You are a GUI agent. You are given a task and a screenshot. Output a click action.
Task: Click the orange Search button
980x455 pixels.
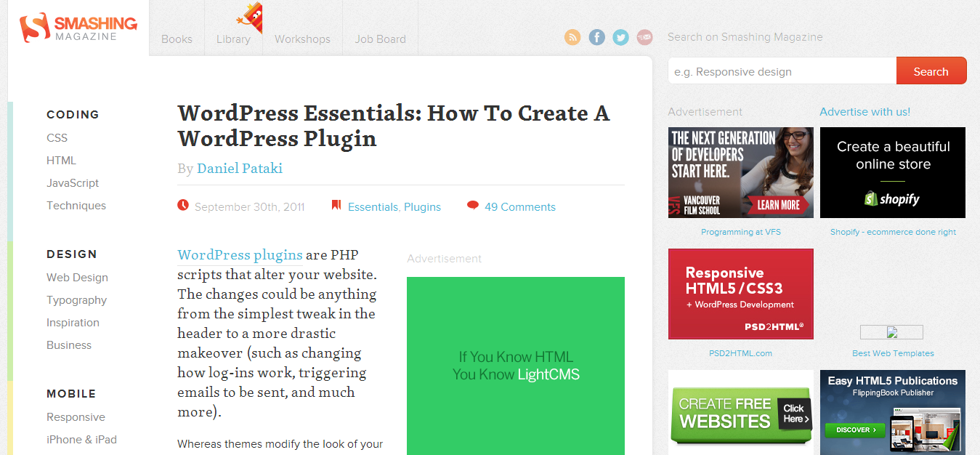pos(931,71)
